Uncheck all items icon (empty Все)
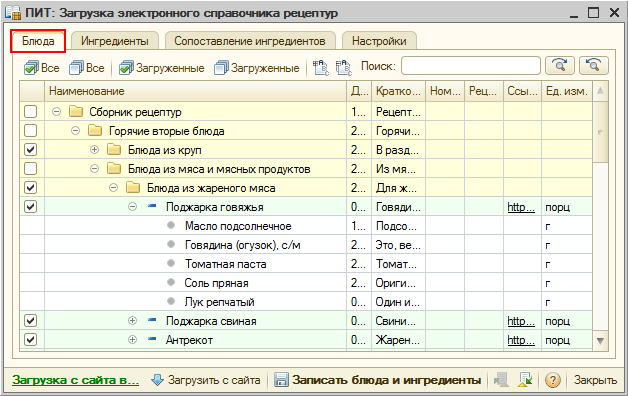628x396 pixels. [76, 68]
